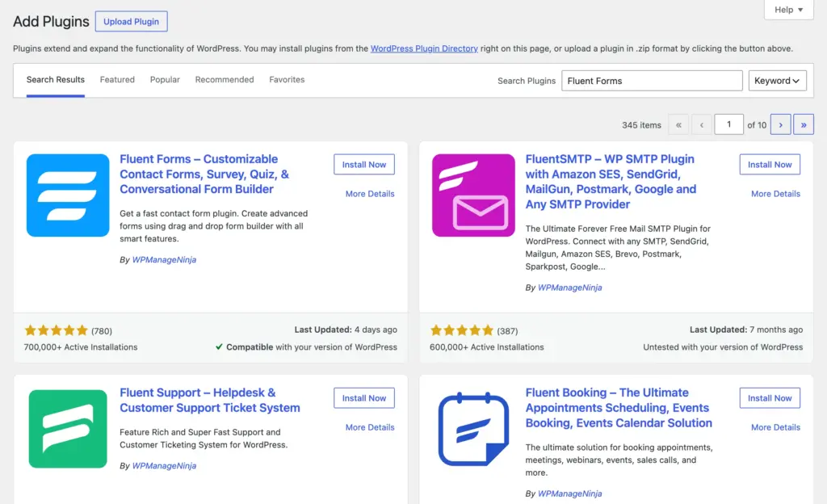
Task: Open WPManageNinja author link under Fluent Booking
Action: pos(569,493)
